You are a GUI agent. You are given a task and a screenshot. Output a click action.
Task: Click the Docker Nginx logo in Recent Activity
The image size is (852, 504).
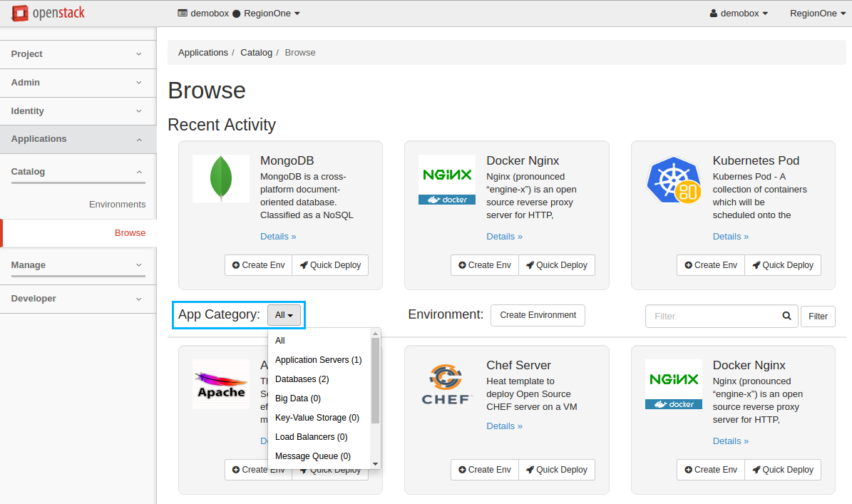tap(447, 179)
